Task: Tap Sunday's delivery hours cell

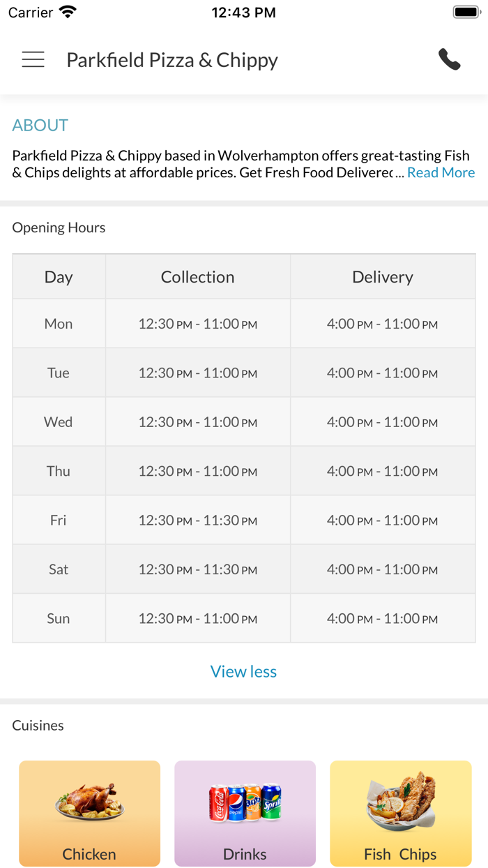Action: pos(383,619)
